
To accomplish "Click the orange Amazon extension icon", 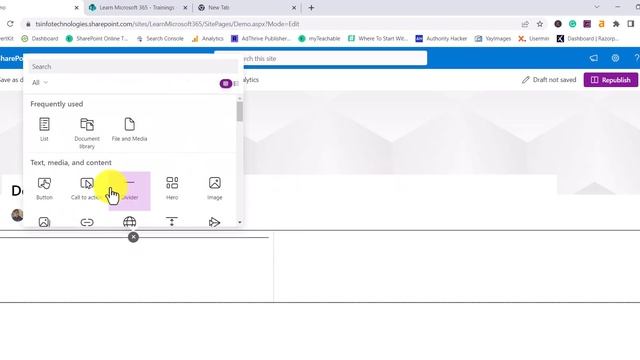I will pyautogui.click(x=601, y=24).
